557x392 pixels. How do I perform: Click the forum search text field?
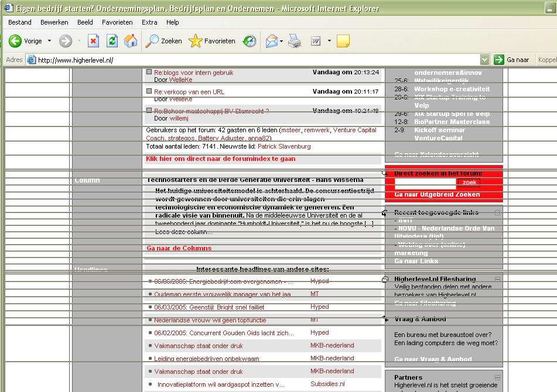[x=425, y=183]
